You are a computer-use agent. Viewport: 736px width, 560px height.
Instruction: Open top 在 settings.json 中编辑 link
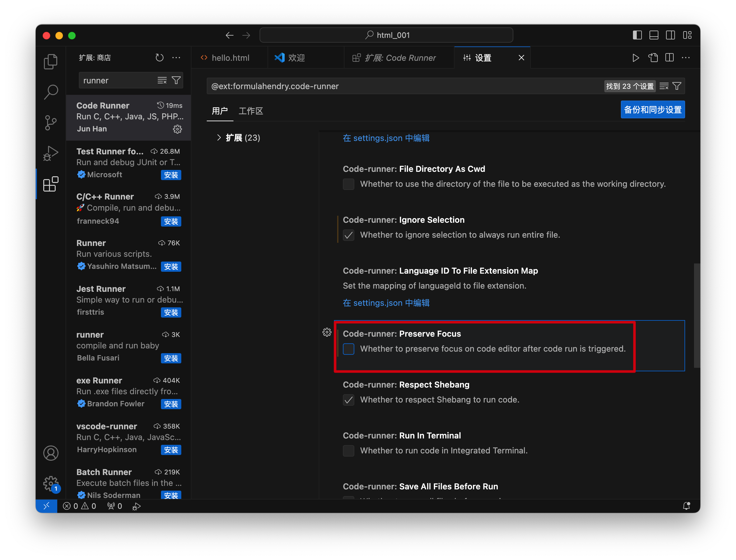tap(386, 138)
